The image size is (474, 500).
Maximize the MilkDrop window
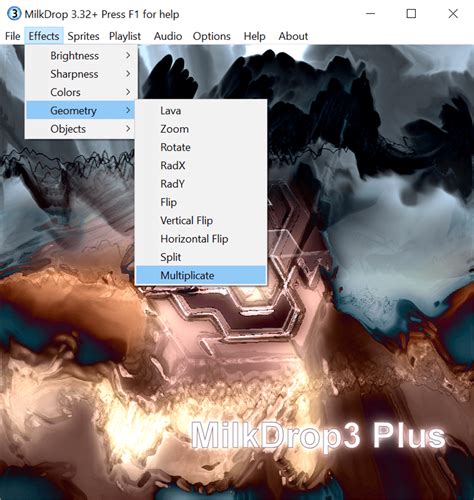pyautogui.click(x=411, y=14)
